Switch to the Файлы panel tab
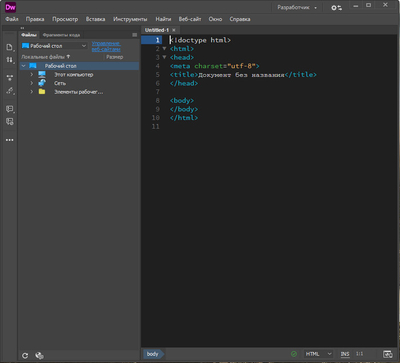Viewport: 400px width, 363px height. (x=29, y=35)
